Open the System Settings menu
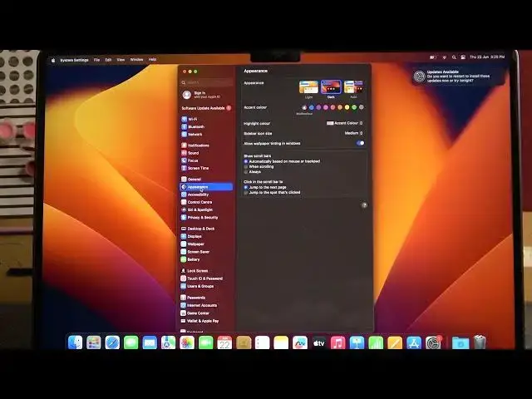532x399 pixels. pyautogui.click(x=74, y=60)
